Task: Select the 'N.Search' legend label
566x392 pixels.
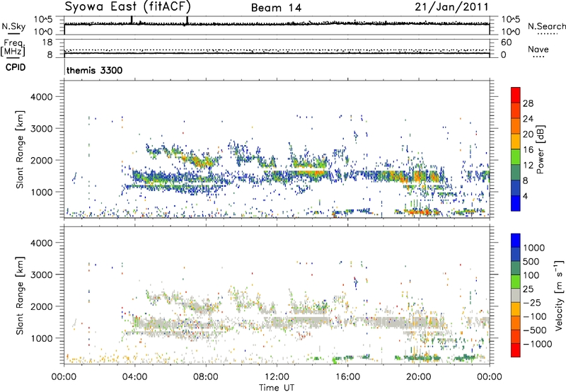Action: tap(547, 26)
